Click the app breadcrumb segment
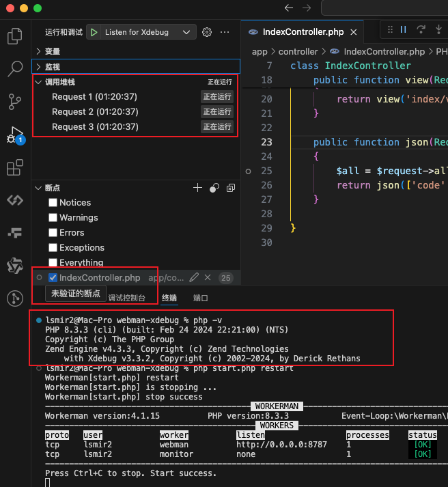 coord(260,51)
